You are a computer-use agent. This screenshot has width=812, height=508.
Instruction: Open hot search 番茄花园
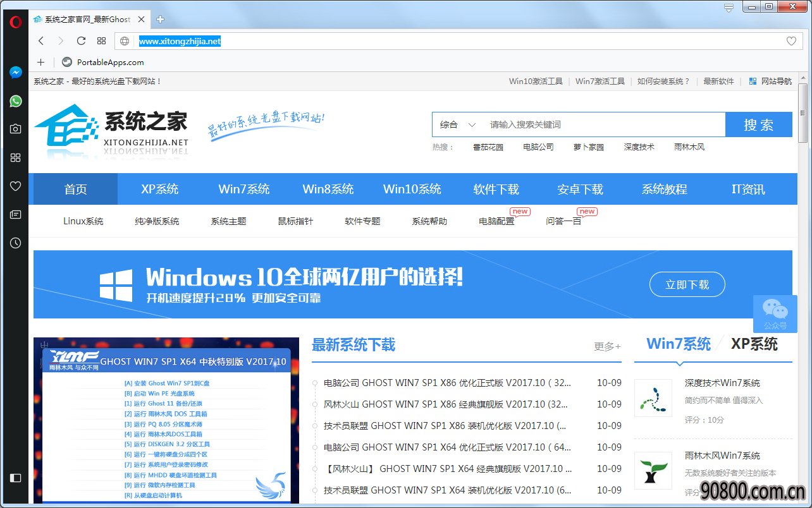coord(488,147)
